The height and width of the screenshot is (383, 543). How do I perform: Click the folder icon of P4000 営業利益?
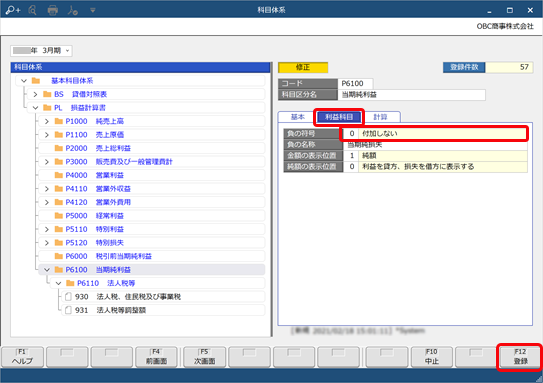pos(59,175)
